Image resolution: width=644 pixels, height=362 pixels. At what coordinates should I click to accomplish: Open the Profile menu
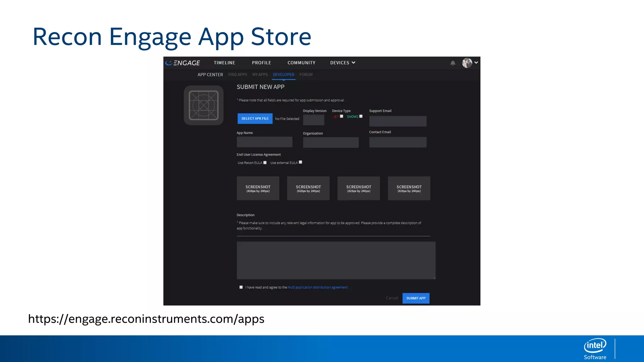(262, 63)
